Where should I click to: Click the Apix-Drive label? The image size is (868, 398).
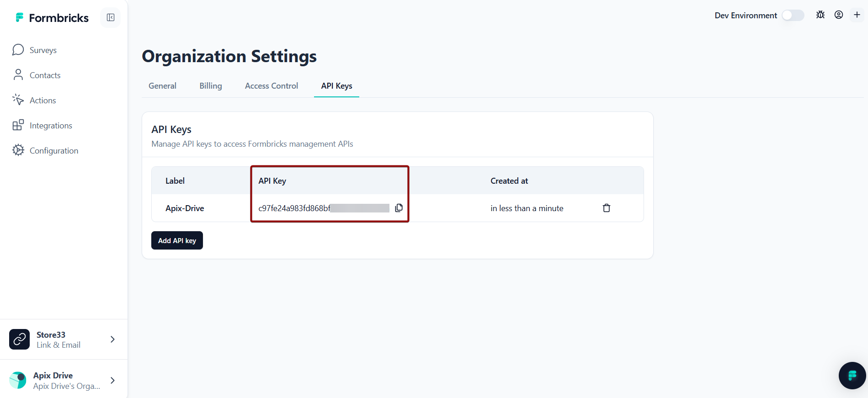coord(185,208)
